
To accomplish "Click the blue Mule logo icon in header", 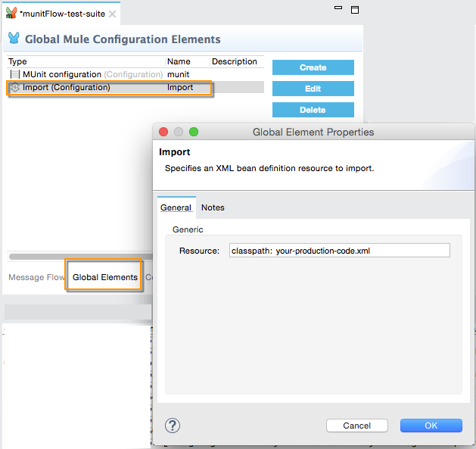I will (x=14, y=38).
